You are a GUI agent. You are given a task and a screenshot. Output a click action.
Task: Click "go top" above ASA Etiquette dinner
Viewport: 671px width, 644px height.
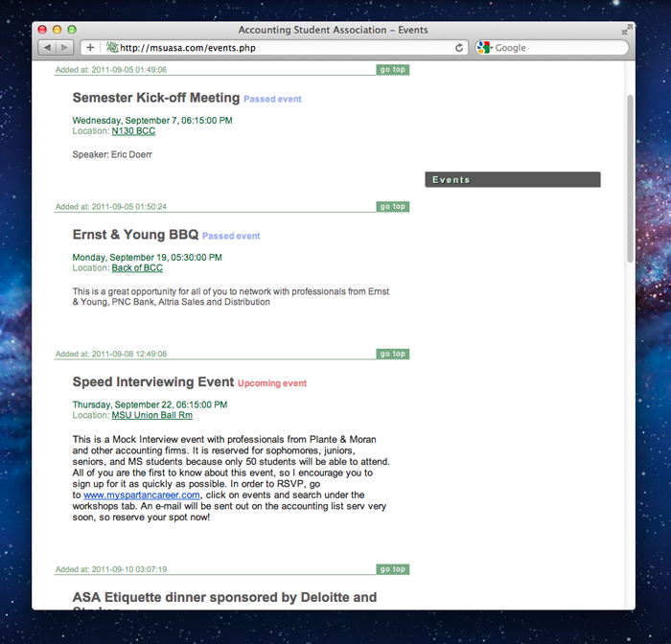click(392, 569)
